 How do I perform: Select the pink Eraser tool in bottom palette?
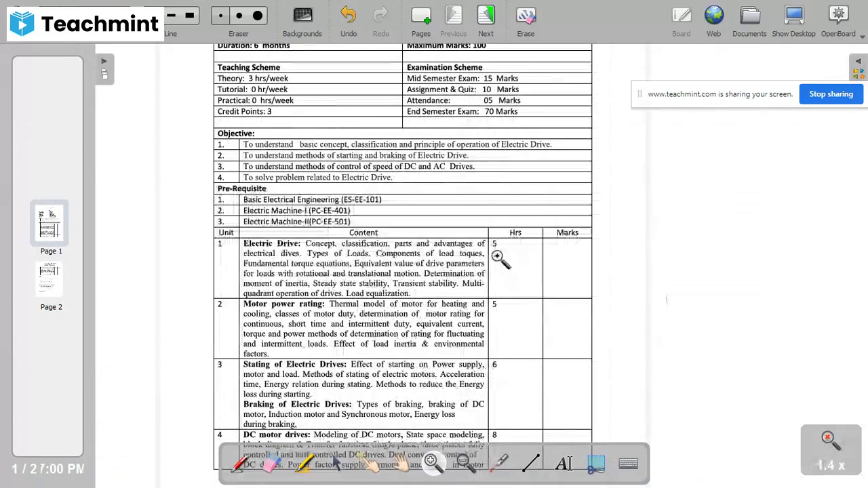pyautogui.click(x=271, y=464)
